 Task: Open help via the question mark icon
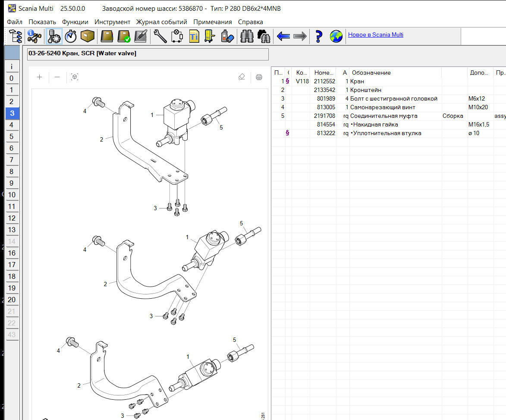pos(318,36)
